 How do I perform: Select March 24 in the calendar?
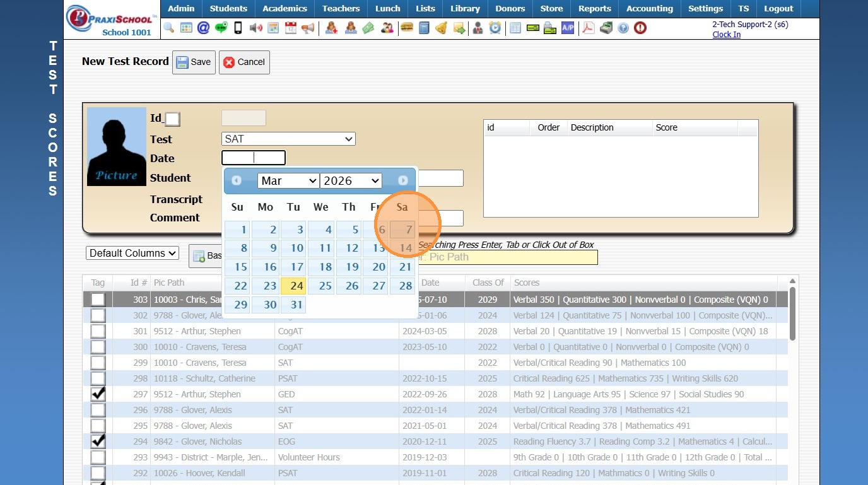[293, 286]
